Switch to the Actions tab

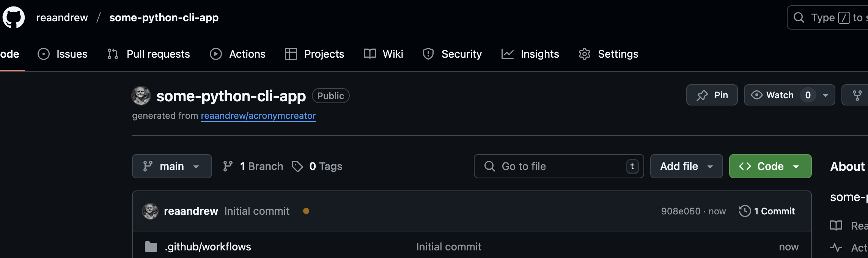pyautogui.click(x=238, y=54)
